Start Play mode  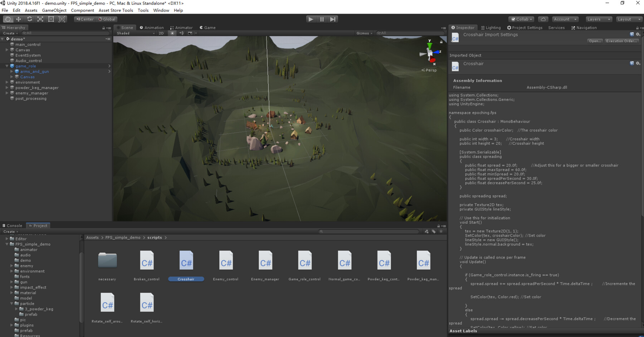pyautogui.click(x=311, y=19)
